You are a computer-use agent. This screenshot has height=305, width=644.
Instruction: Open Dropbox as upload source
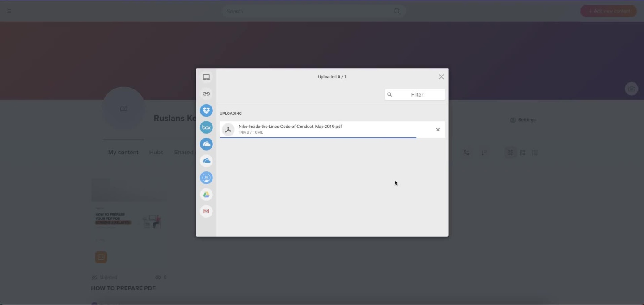(x=206, y=110)
